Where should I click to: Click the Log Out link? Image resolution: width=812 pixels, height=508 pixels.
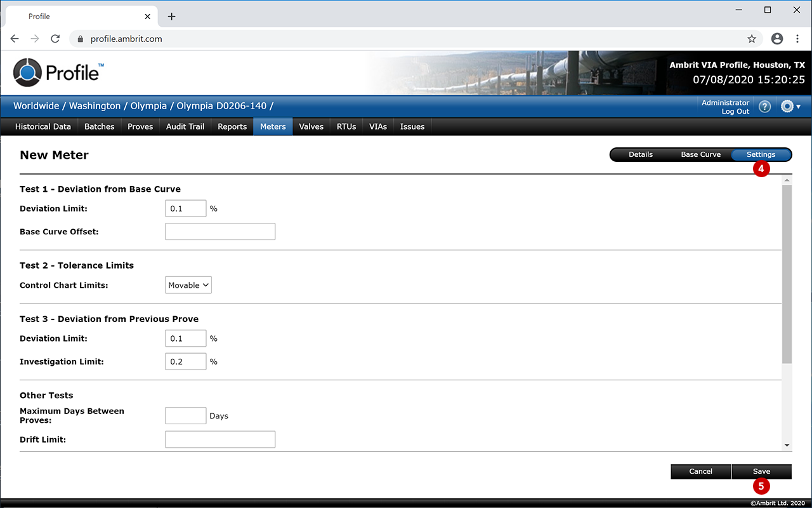pyautogui.click(x=735, y=112)
